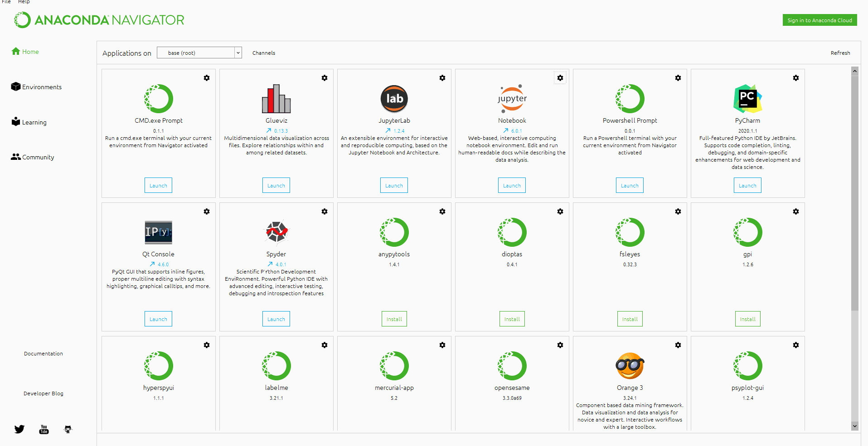Sign in to Anaconda Cloud
868x446 pixels.
click(820, 20)
